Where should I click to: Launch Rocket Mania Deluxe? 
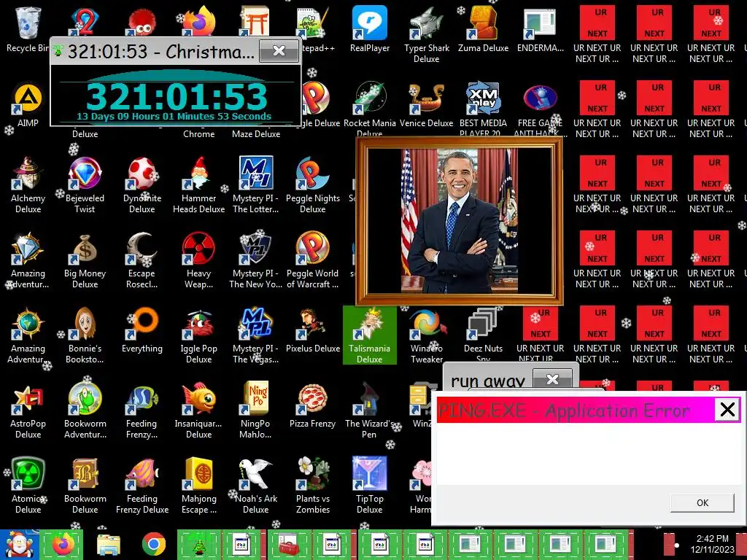click(370, 108)
